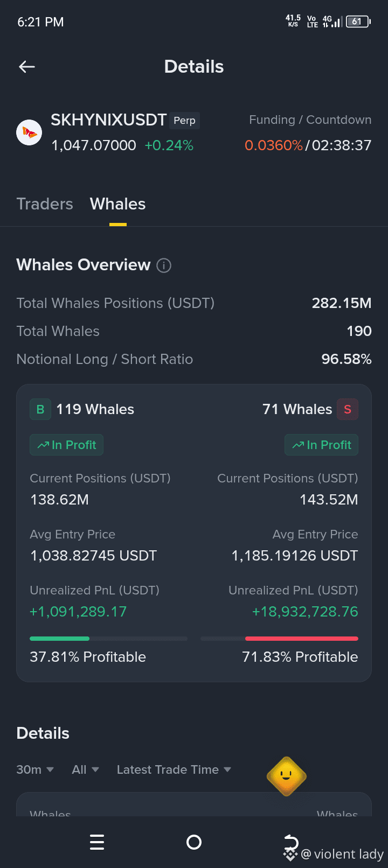388x868 pixels.
Task: Open Whales Overview info icon
Action: pos(164,265)
